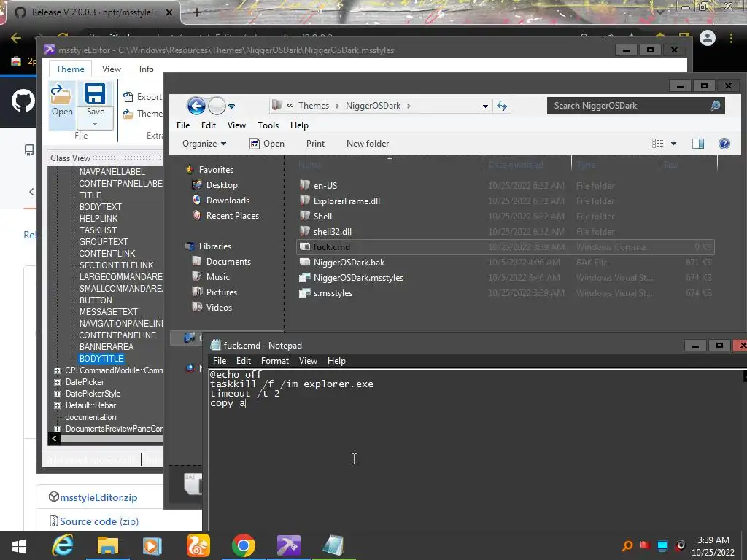Viewport: 747px width, 560px height.
Task: Open the recent locations dropdown beside Forward
Action: click(x=231, y=106)
